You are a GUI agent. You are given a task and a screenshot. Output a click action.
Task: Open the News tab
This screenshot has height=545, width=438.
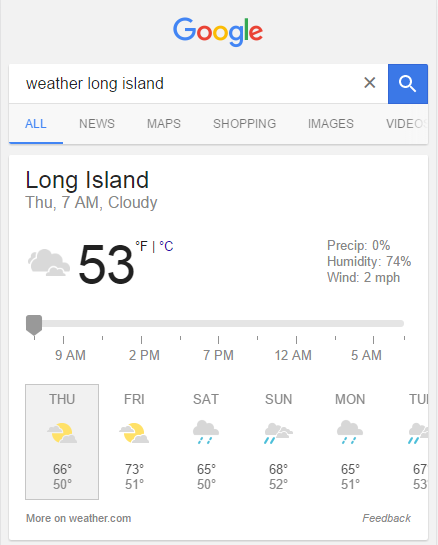(x=97, y=124)
